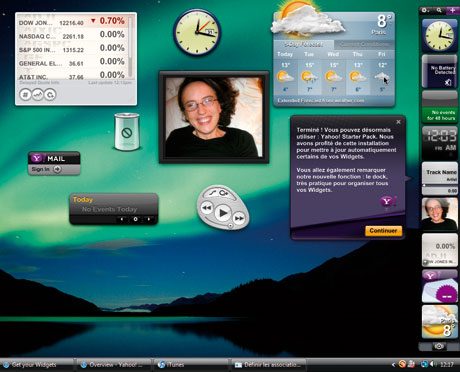The width and height of the screenshot is (460, 372).
Task: Click the purple plus add widget button
Action: click(452, 10)
